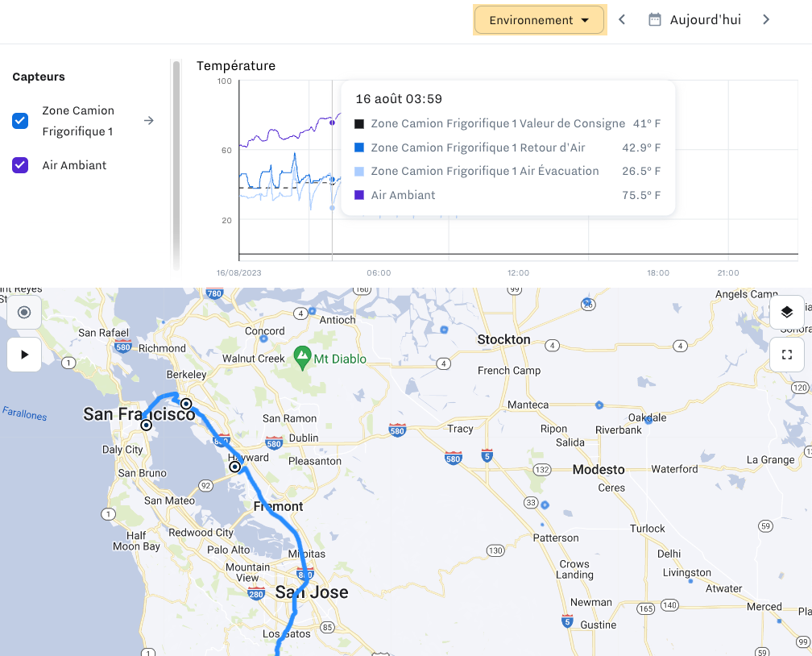This screenshot has height=656, width=812.
Task: Click the Mt Diablo park marker
Action: click(x=303, y=355)
